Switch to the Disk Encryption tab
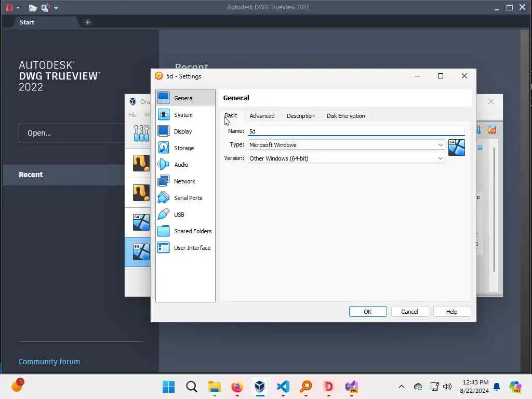 345,116
